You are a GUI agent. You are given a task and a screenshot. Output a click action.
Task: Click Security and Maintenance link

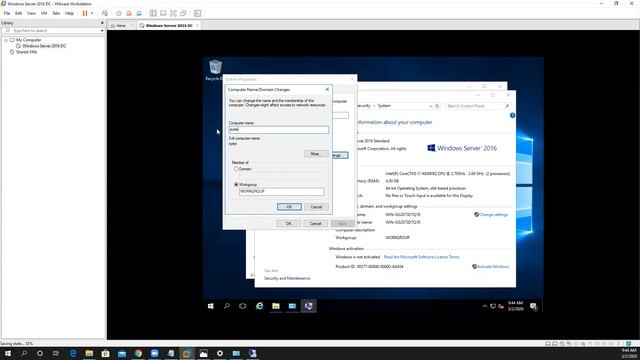(x=287, y=278)
